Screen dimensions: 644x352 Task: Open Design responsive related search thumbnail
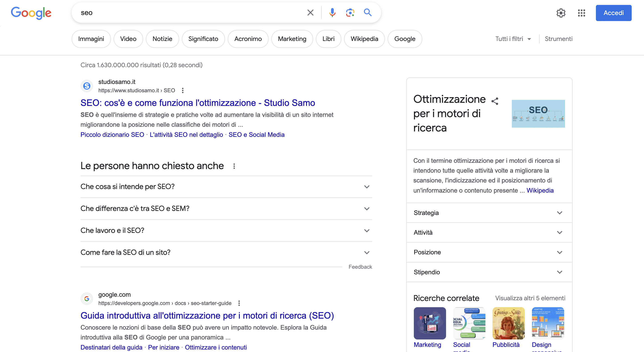pos(548,323)
